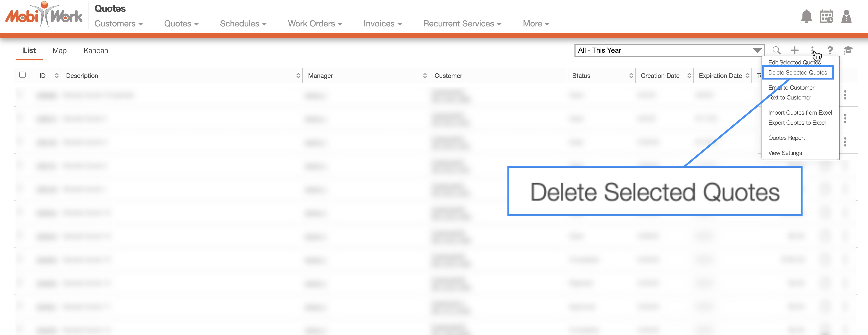Sort by ID column arrows
Screen dimensions: 868x335
(x=56, y=76)
